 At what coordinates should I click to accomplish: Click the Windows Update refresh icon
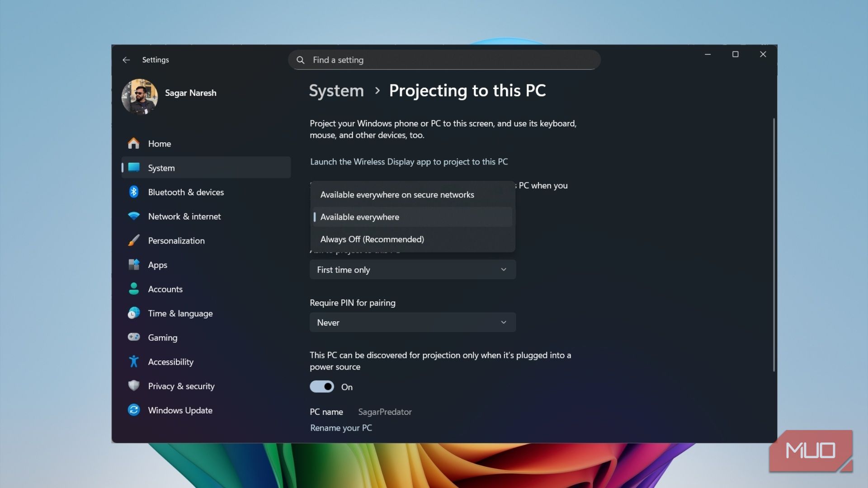tap(134, 410)
